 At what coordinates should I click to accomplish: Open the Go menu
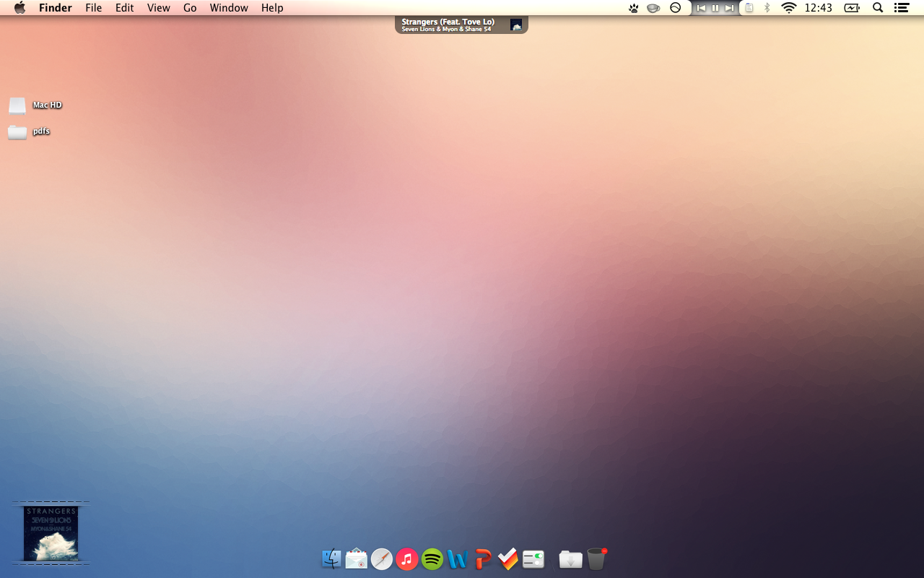pyautogui.click(x=190, y=8)
